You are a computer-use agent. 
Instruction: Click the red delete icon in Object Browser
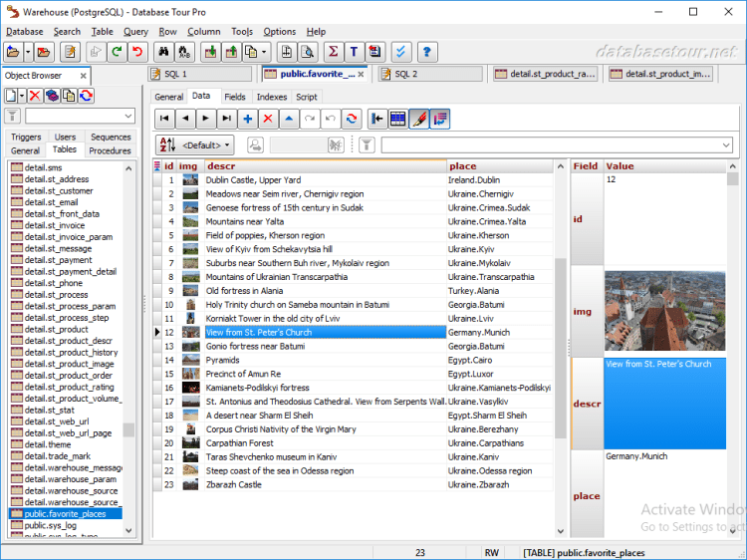pos(35,95)
